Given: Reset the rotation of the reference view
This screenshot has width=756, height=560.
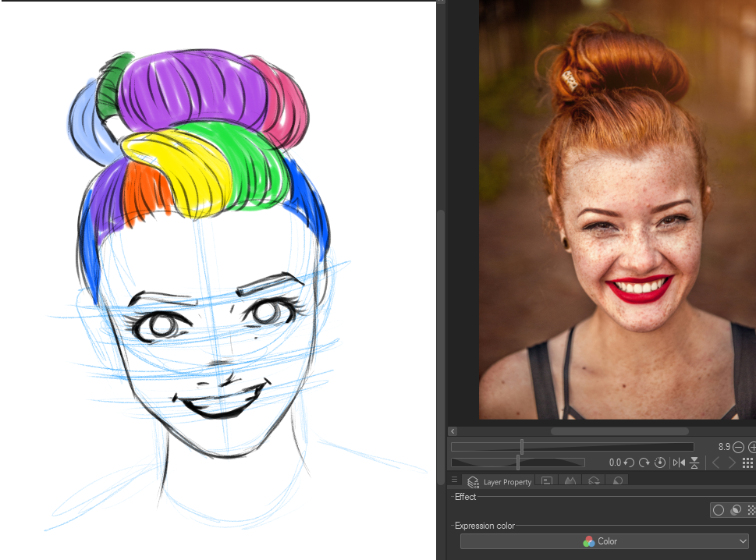Looking at the screenshot, I should [x=660, y=463].
